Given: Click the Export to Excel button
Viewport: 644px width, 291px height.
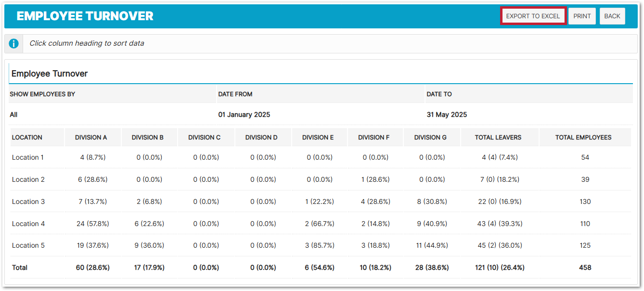Looking at the screenshot, I should (533, 16).
